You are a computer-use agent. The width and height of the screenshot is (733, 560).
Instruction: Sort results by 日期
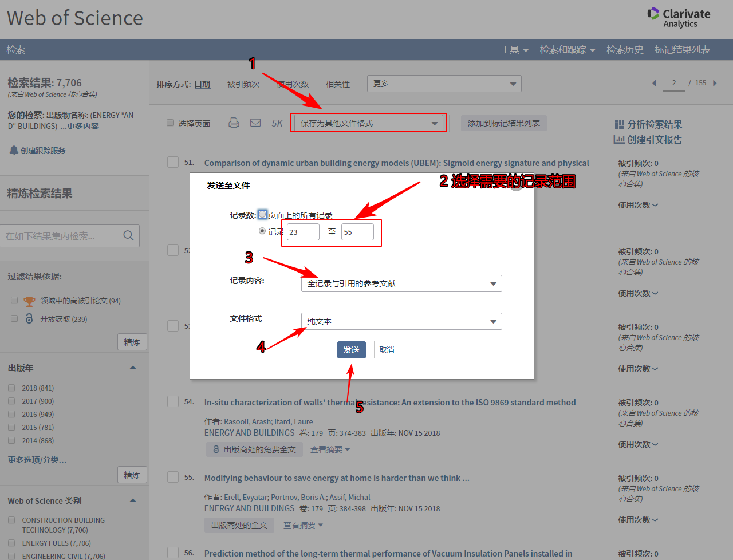[x=202, y=84]
